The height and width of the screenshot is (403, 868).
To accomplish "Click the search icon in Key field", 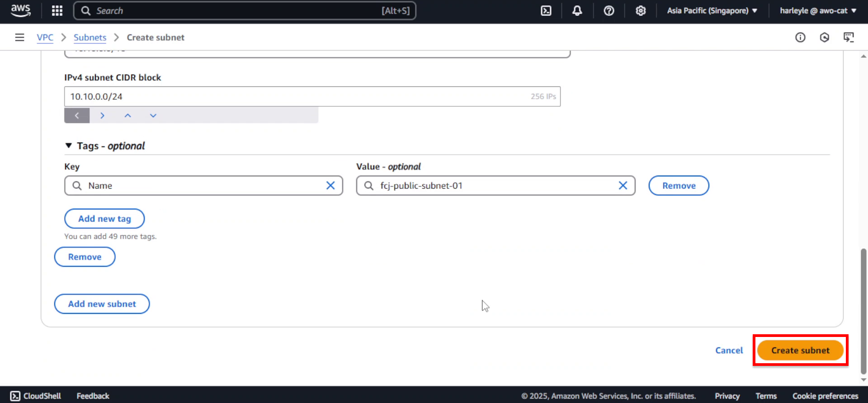I will pyautogui.click(x=77, y=186).
